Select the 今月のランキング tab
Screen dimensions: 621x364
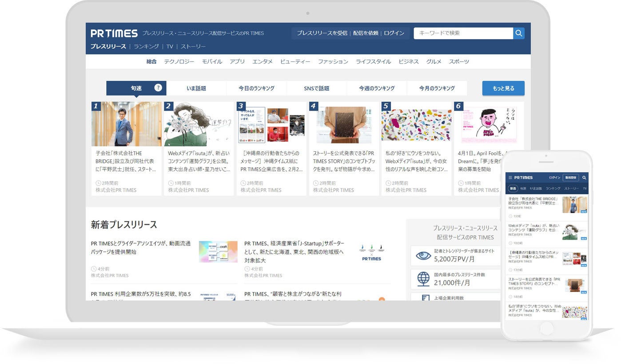(437, 88)
